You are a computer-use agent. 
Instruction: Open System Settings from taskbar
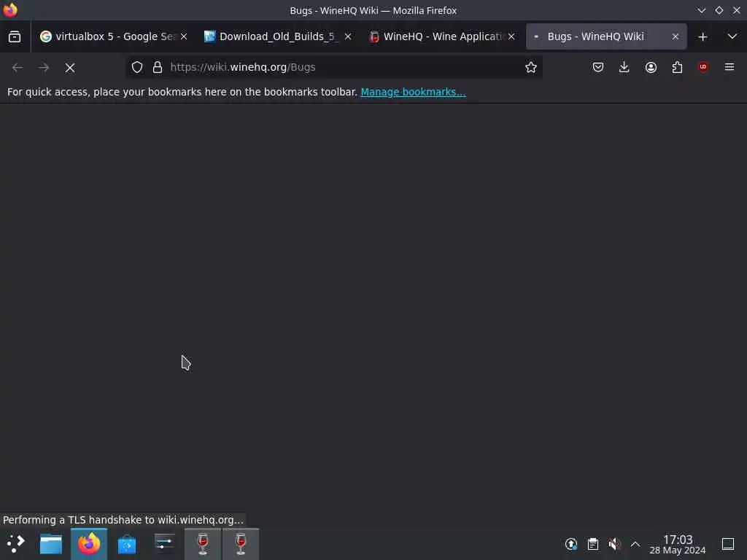(164, 544)
